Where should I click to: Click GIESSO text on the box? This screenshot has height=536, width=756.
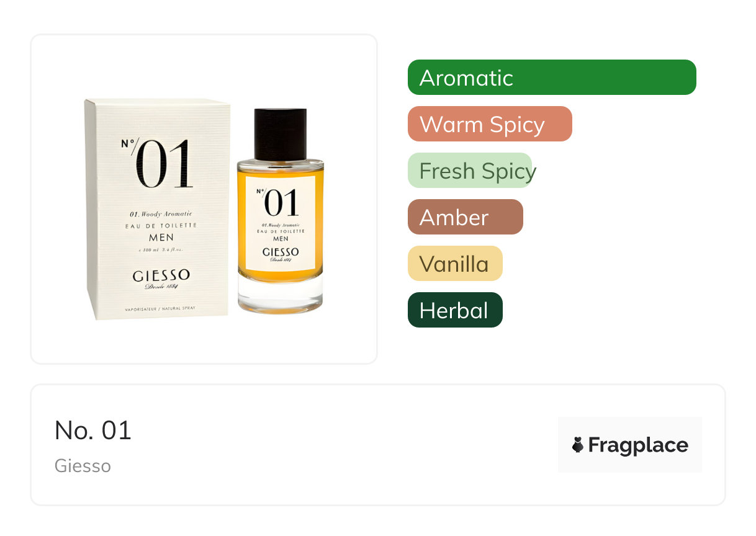[161, 275]
